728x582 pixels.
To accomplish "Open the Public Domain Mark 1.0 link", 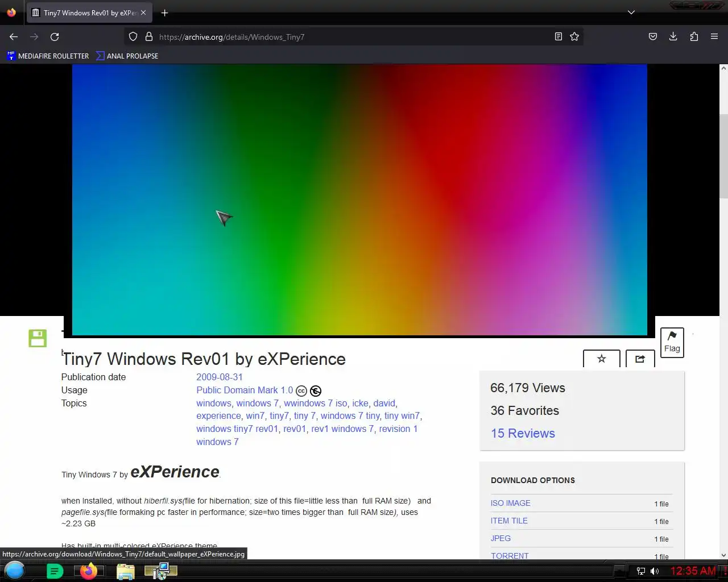I will pos(245,390).
